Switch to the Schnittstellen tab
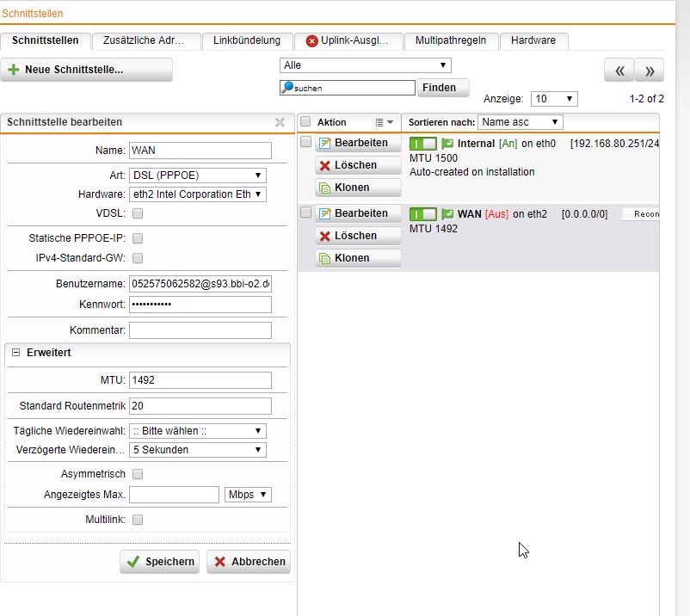 [46, 40]
